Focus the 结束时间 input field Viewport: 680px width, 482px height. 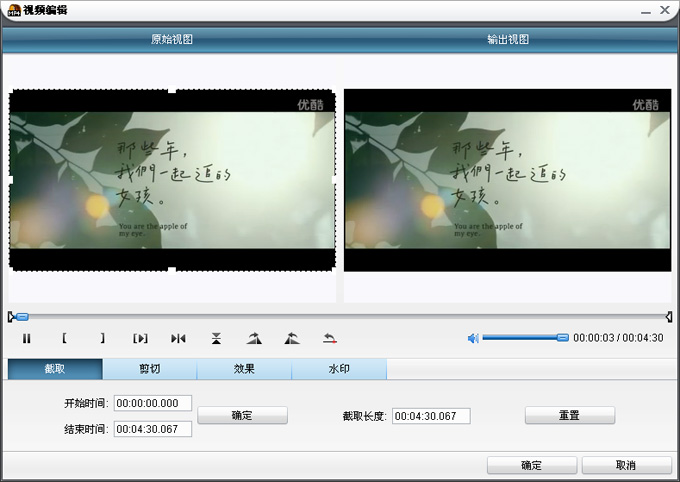click(153, 429)
